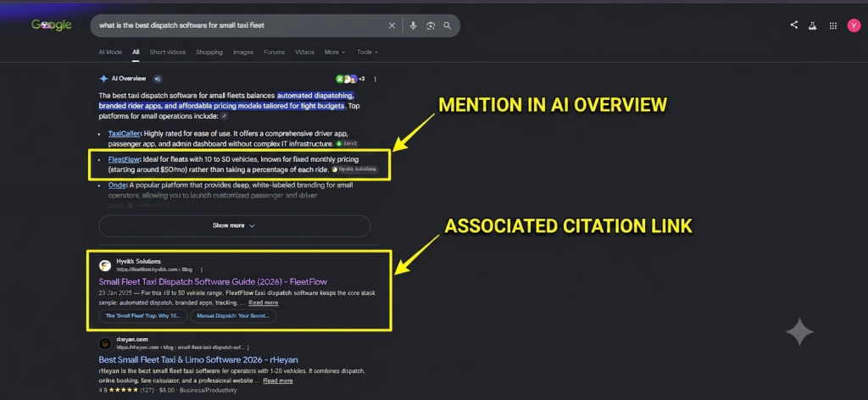Image resolution: width=868 pixels, height=400 pixels.
Task: Open Google Lens image search icon
Action: click(430, 25)
